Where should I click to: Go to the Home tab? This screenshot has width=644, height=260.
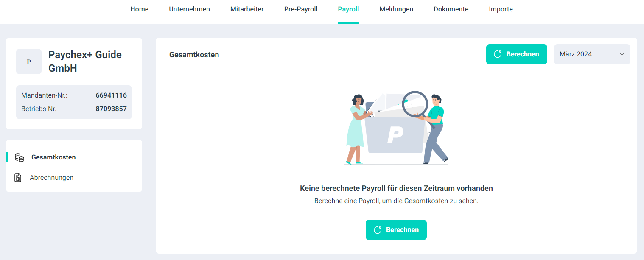click(140, 9)
